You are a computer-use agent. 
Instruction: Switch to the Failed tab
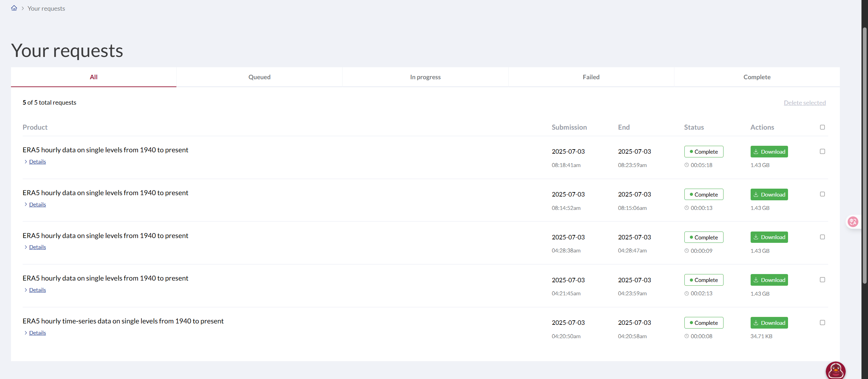pyautogui.click(x=591, y=77)
